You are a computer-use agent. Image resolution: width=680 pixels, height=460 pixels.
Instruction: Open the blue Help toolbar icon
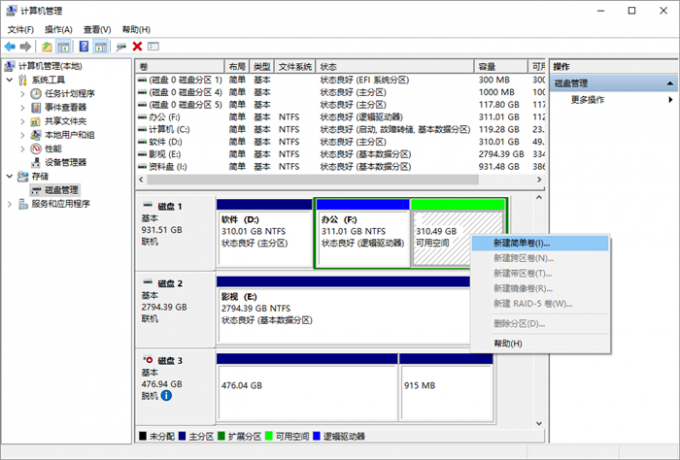click(84, 46)
